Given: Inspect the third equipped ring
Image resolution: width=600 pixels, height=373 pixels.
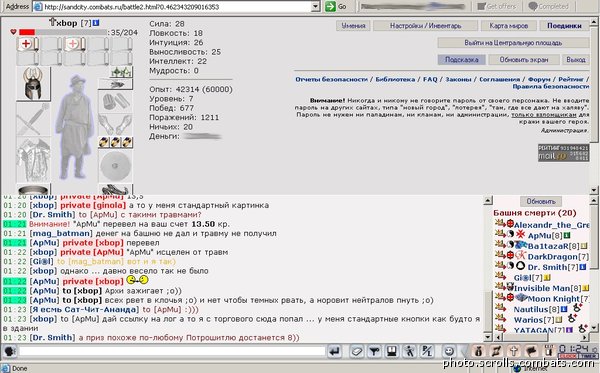Looking at the screenshot, I should point(127,142).
